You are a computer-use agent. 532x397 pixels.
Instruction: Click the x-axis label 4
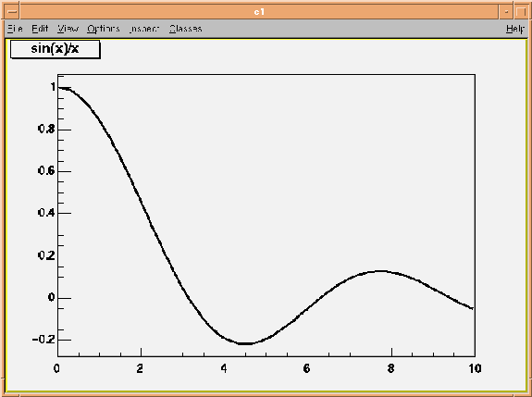tap(224, 368)
